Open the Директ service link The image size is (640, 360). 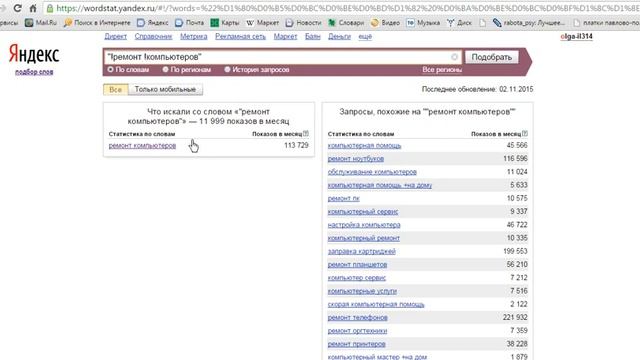116,36
